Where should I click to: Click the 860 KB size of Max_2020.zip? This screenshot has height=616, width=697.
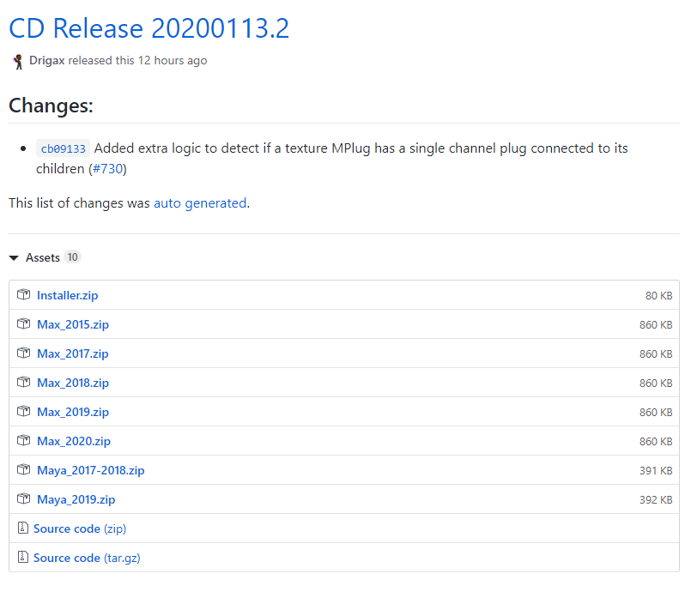click(656, 442)
